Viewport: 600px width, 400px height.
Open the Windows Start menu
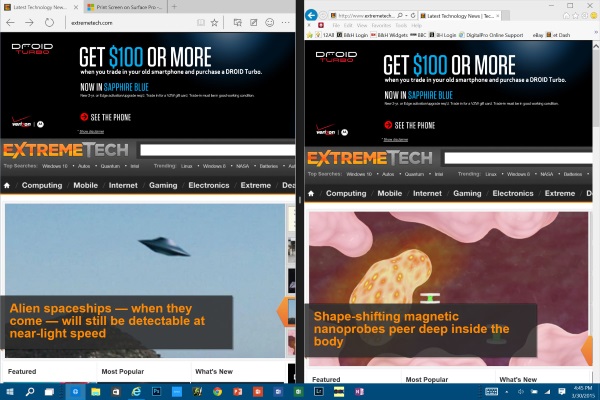pyautogui.click(x=10, y=392)
